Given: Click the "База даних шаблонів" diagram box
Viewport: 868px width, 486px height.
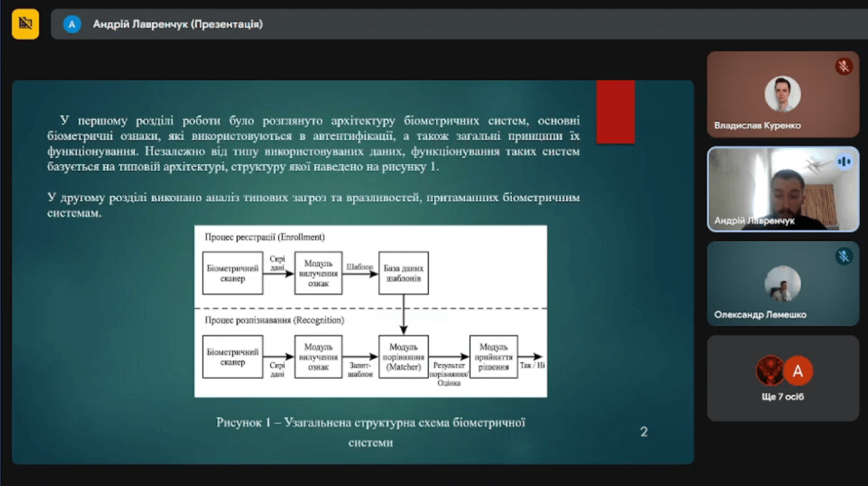Looking at the screenshot, I should 403,274.
